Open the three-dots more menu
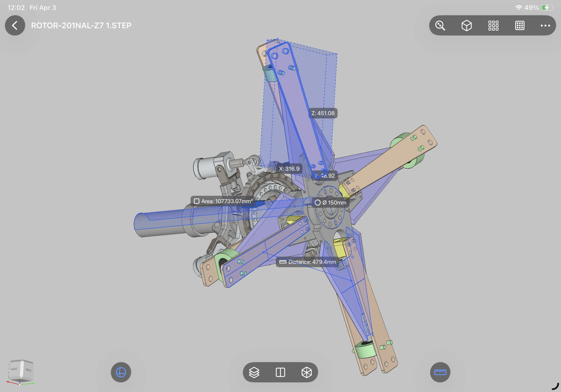 point(545,25)
